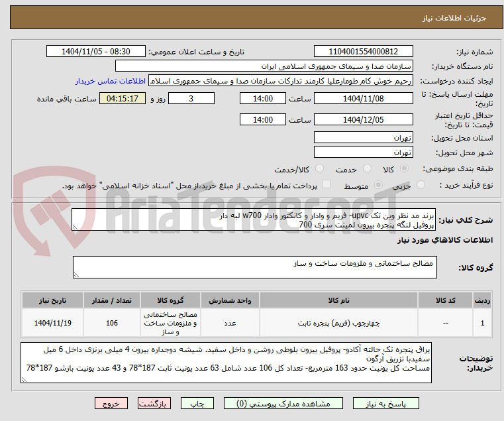504x421 pixels.
Task: Click the remaining days field showing 3
Action: pos(191,99)
